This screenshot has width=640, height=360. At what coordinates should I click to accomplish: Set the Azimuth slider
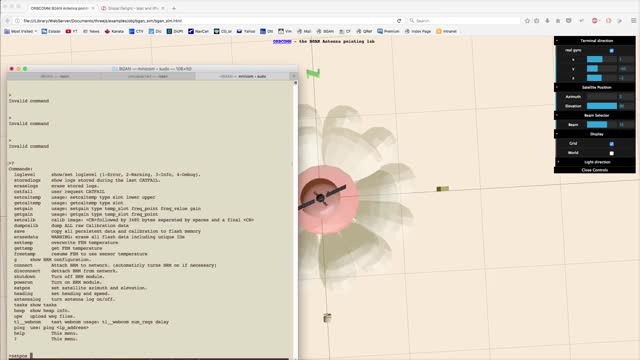click(602, 97)
